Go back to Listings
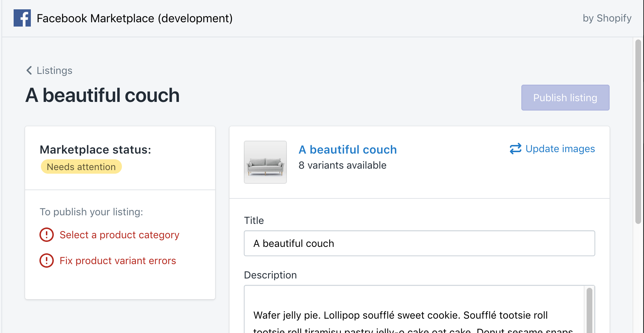Viewport: 644px width, 333px height. 54,70
